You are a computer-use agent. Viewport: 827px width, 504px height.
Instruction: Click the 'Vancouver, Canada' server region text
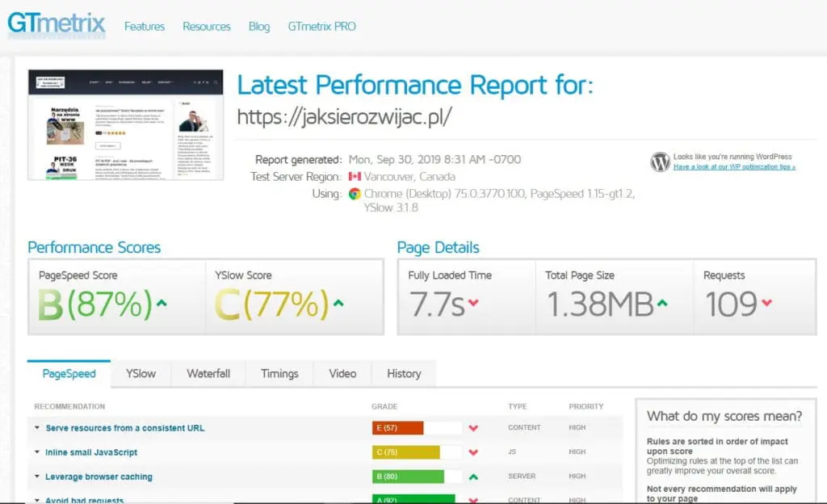point(409,177)
